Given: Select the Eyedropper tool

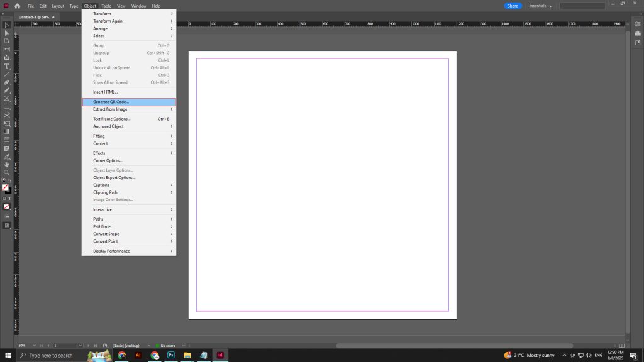Looking at the screenshot, I should pos(8,156).
